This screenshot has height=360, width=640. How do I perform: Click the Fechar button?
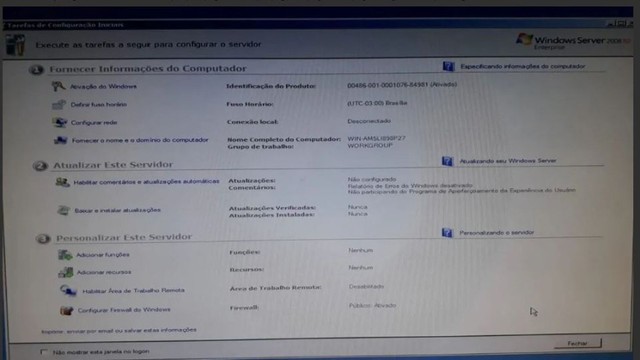coord(578,343)
